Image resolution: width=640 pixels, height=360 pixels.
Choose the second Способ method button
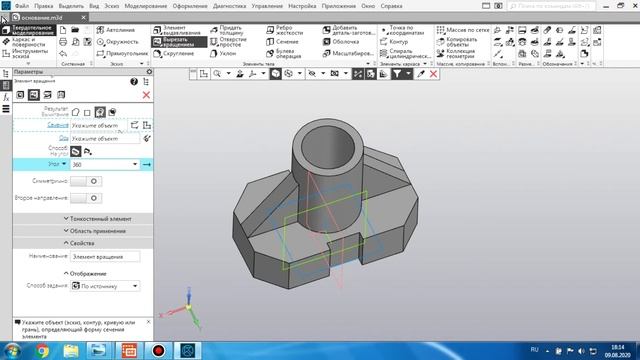tap(88, 151)
